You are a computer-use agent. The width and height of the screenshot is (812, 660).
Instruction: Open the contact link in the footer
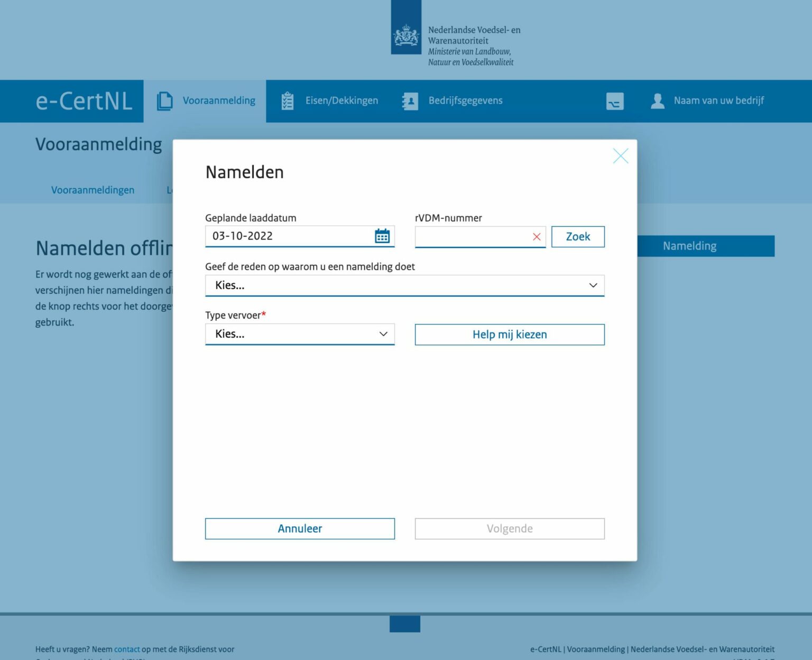coord(126,649)
